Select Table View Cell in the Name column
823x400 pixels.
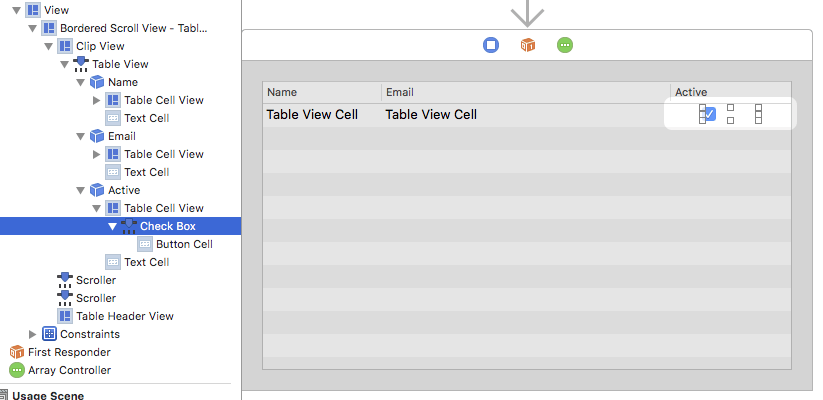(312, 114)
